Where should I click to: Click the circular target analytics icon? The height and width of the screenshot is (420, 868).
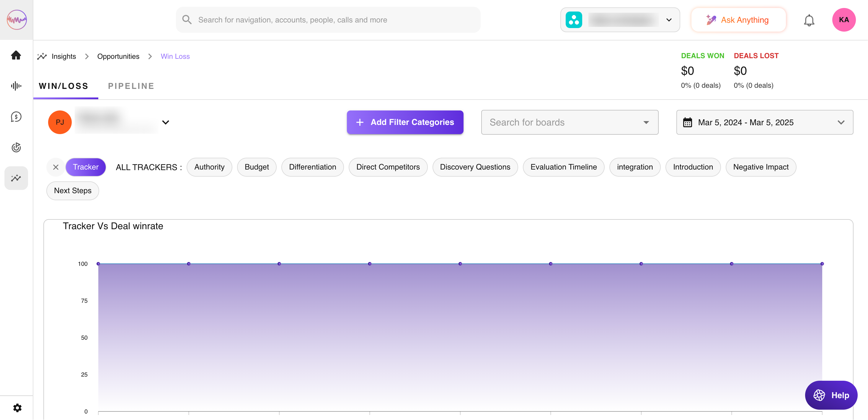(16, 147)
